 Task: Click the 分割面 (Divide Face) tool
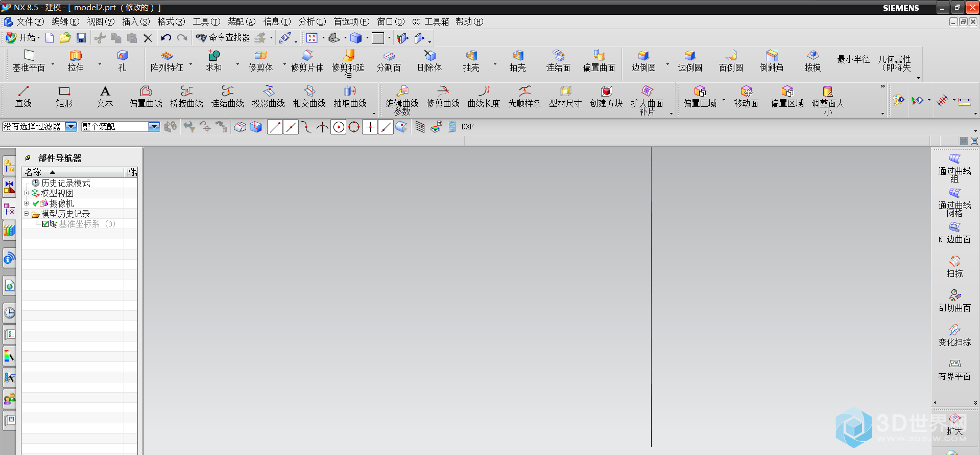pyautogui.click(x=389, y=61)
